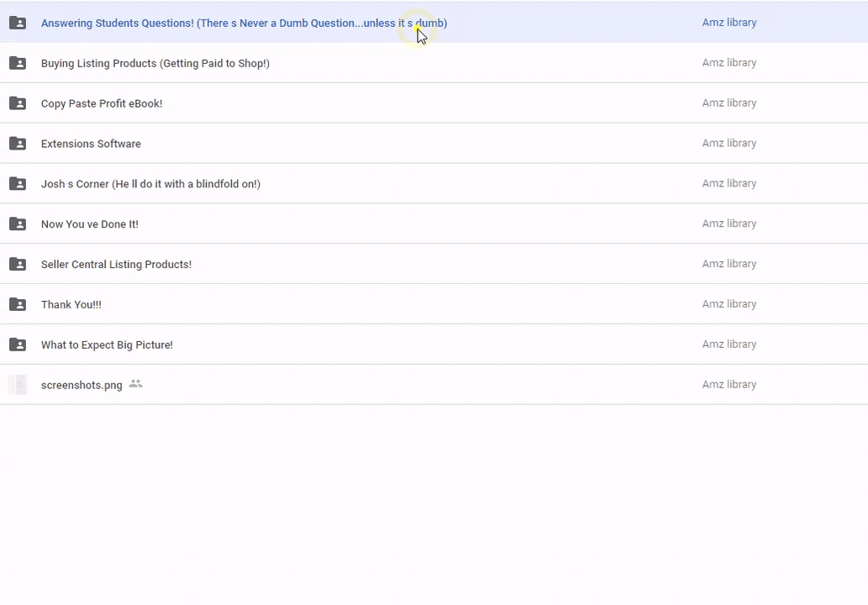Viewport: 868px width, 605px height.
Task: Click the Amz library owner in the Extensions Software row
Action: tap(729, 143)
